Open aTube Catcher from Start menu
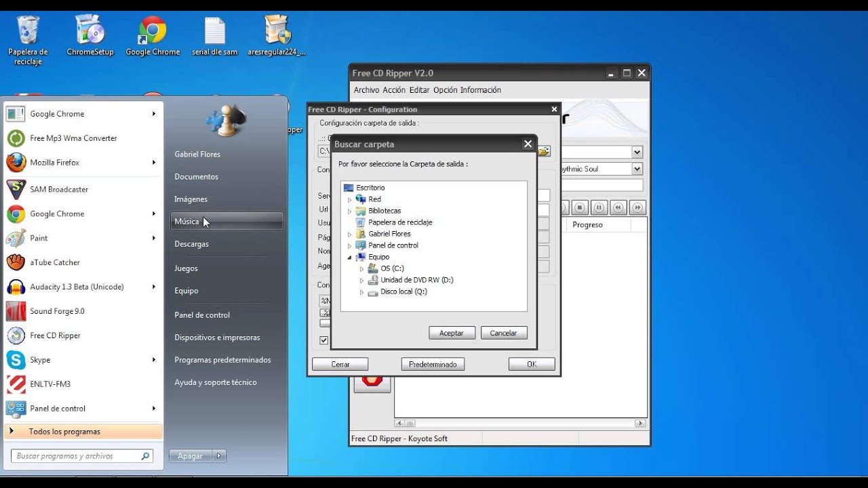The height and width of the screenshot is (488, 868). coord(54,262)
